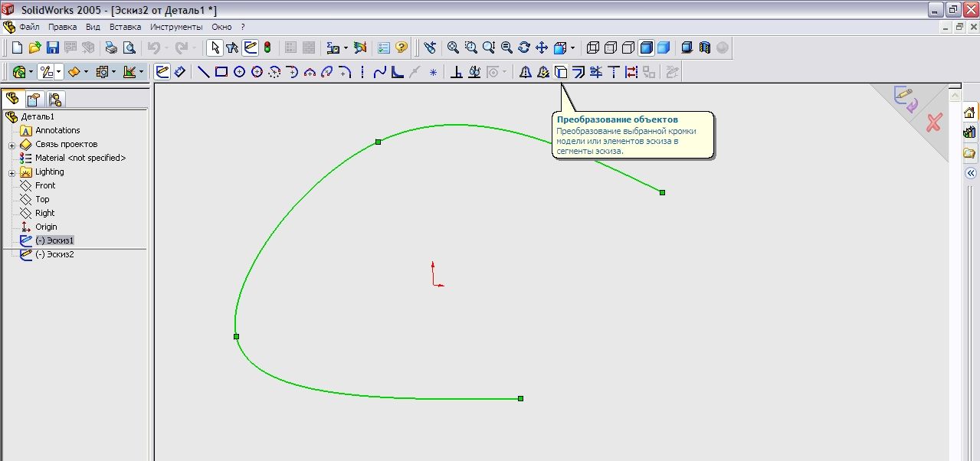Switch to the ConfigurationManager tab
The width and height of the screenshot is (980, 461).
(x=55, y=99)
